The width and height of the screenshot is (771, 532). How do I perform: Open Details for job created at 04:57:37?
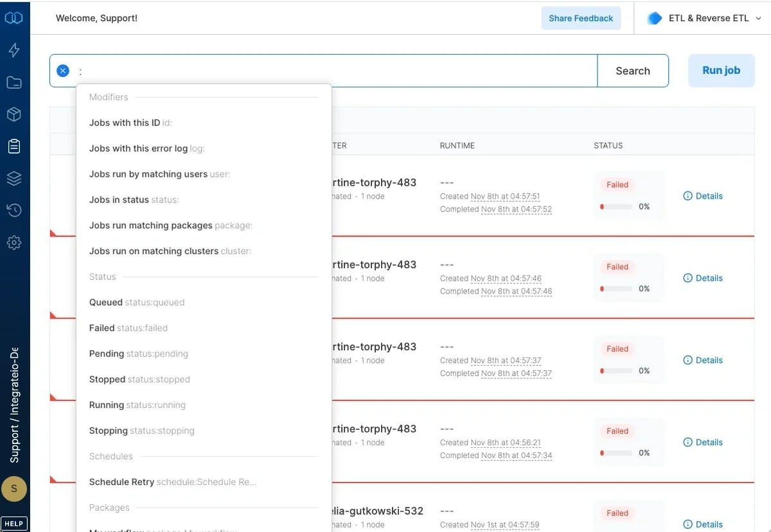click(703, 360)
